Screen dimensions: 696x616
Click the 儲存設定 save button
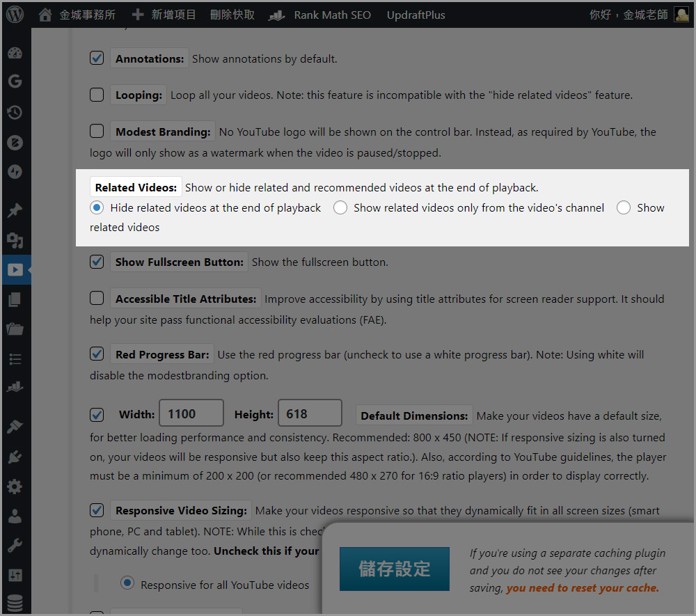tap(395, 568)
